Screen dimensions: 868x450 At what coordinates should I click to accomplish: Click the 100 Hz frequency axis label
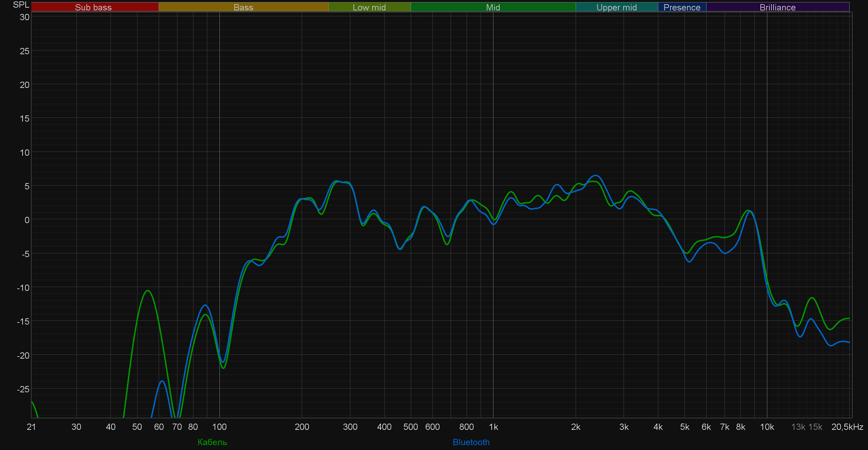tap(219, 427)
